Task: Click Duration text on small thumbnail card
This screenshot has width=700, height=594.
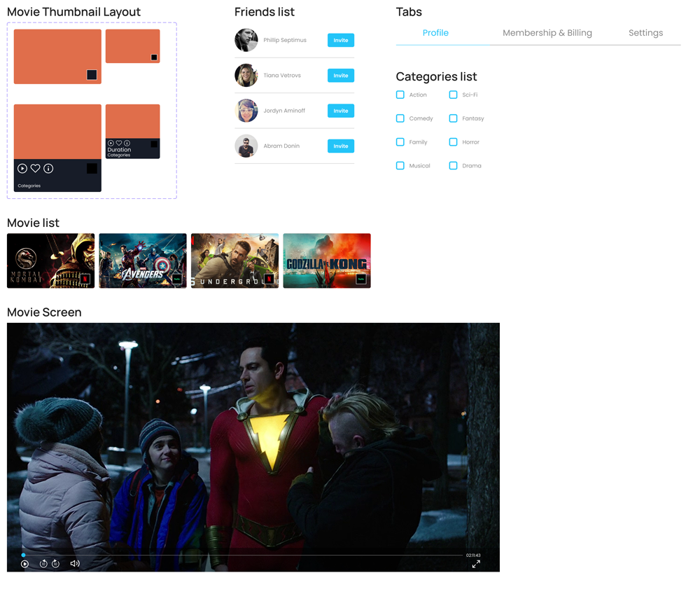Action: pos(119,150)
